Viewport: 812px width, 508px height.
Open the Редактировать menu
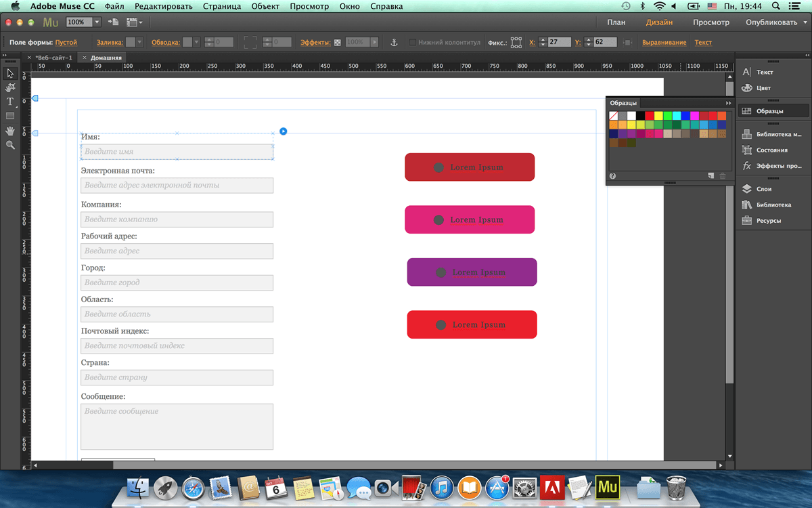pyautogui.click(x=163, y=6)
